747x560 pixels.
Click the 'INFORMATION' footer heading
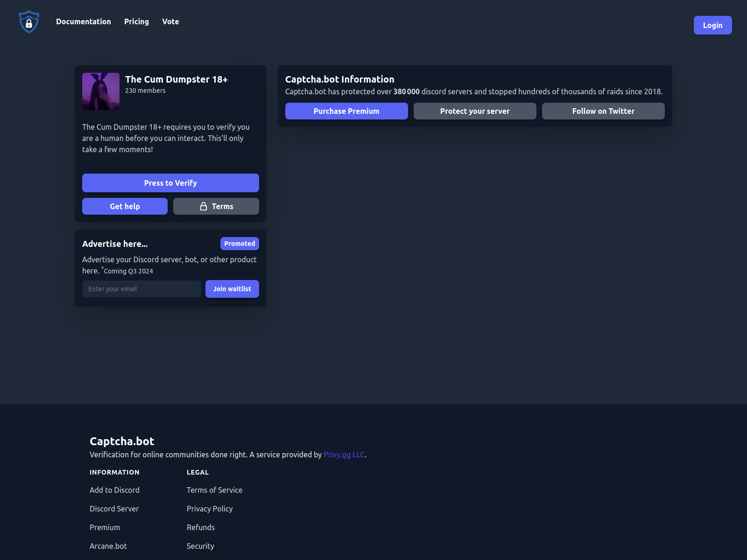114,472
